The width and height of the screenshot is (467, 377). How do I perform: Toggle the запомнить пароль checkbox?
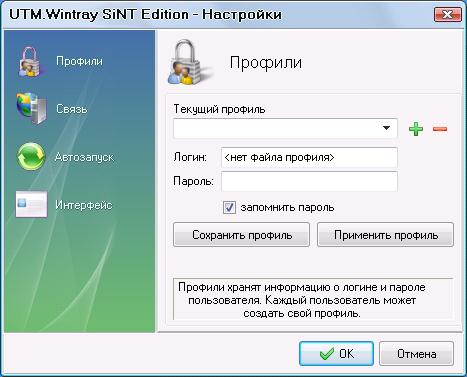(229, 207)
